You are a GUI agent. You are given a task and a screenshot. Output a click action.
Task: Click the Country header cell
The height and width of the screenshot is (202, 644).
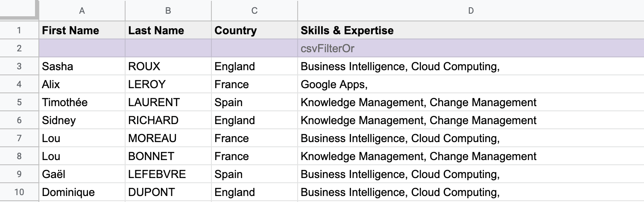click(255, 30)
